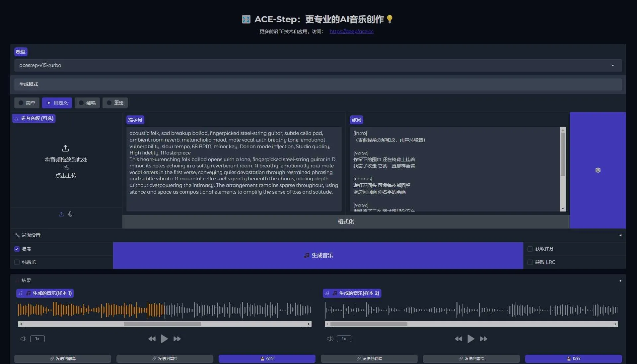Open the https://deepface.cc link
This screenshot has height=364, width=637.
point(351,31)
